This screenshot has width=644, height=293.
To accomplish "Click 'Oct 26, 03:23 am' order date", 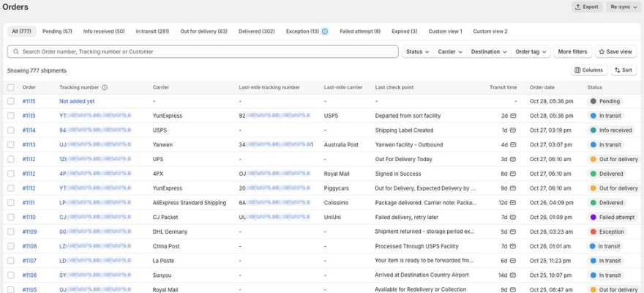I will [x=550, y=231].
